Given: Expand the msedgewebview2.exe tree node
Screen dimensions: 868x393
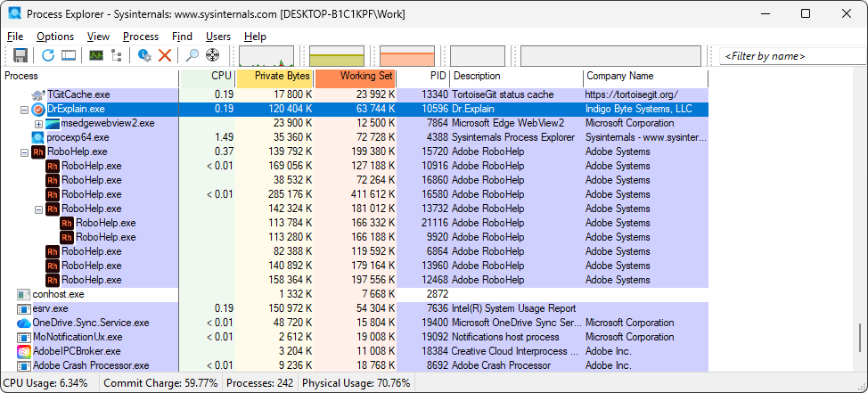Looking at the screenshot, I should (38, 124).
